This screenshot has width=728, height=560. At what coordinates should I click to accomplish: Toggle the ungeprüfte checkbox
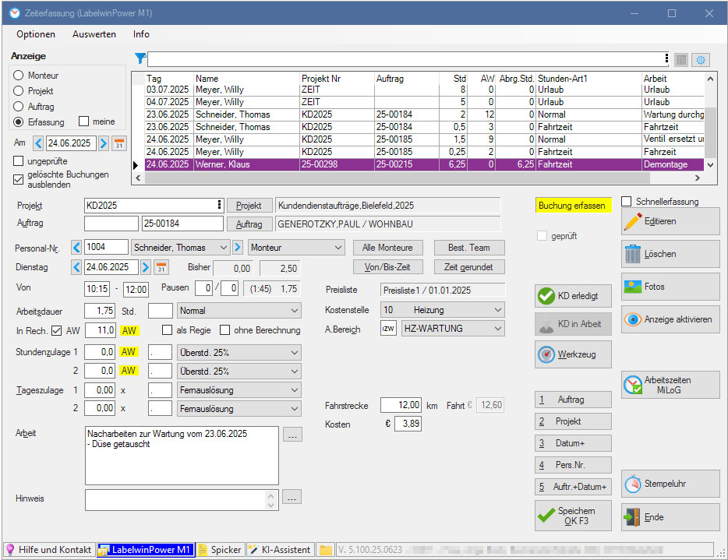click(19, 161)
